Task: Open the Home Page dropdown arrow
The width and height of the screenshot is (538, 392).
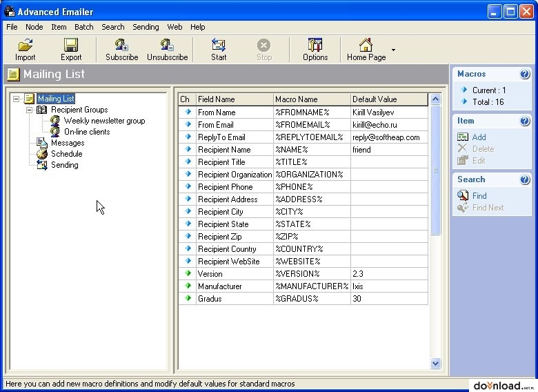Action: [x=394, y=50]
